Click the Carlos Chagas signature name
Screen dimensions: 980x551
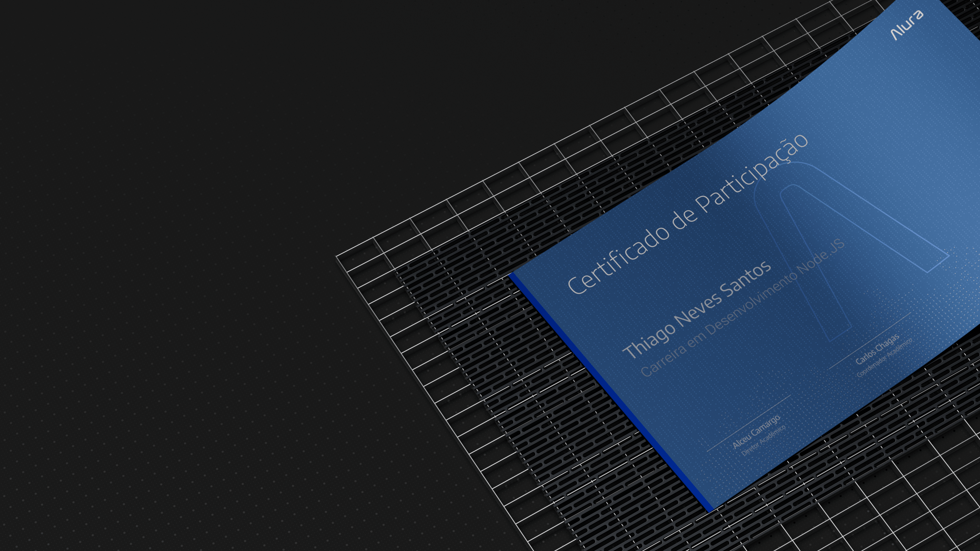click(877, 349)
